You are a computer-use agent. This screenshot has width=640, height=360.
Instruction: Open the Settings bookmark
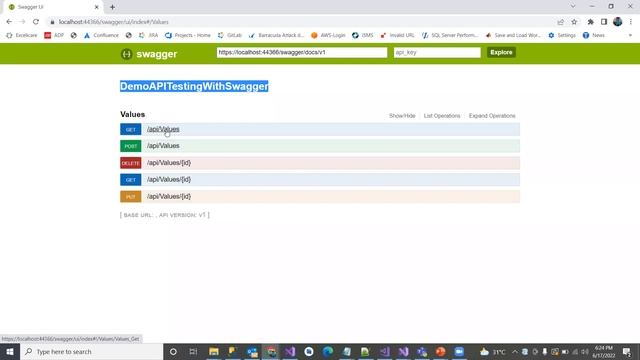pyautogui.click(x=562, y=36)
